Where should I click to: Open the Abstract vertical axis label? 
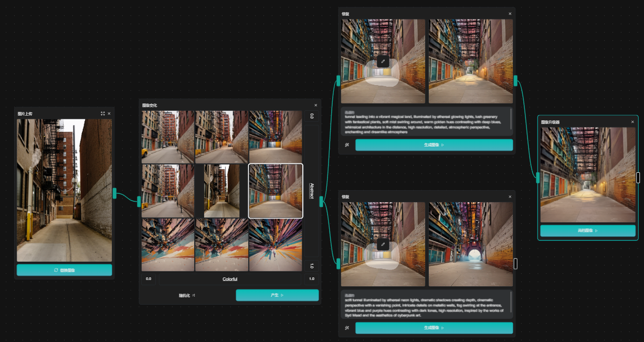click(311, 190)
